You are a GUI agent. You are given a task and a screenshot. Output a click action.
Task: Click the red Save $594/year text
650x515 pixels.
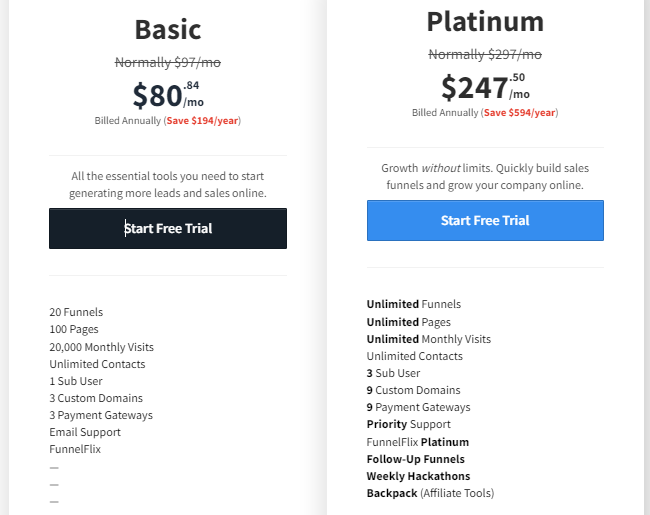click(519, 113)
